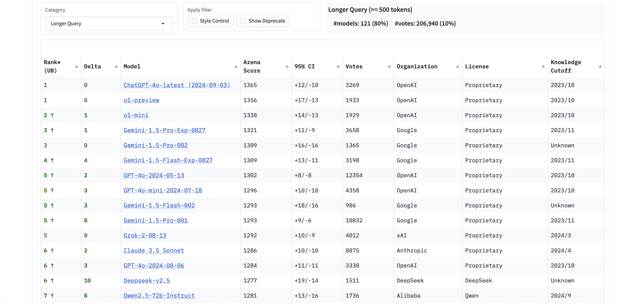Sort table by Delta column arrow

click(116, 66)
